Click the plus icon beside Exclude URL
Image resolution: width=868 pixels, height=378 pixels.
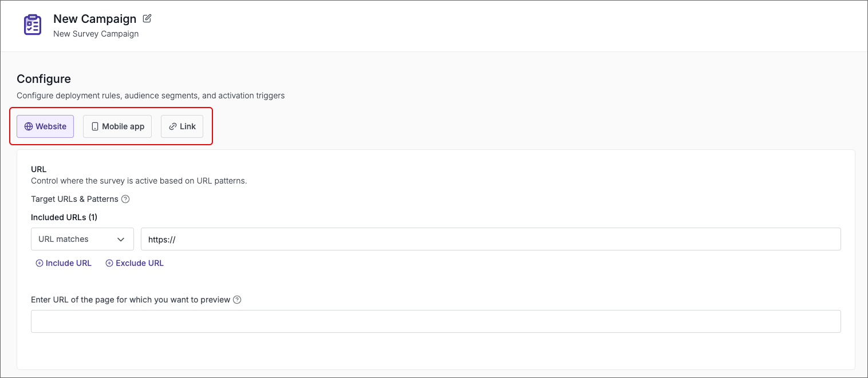[109, 263]
